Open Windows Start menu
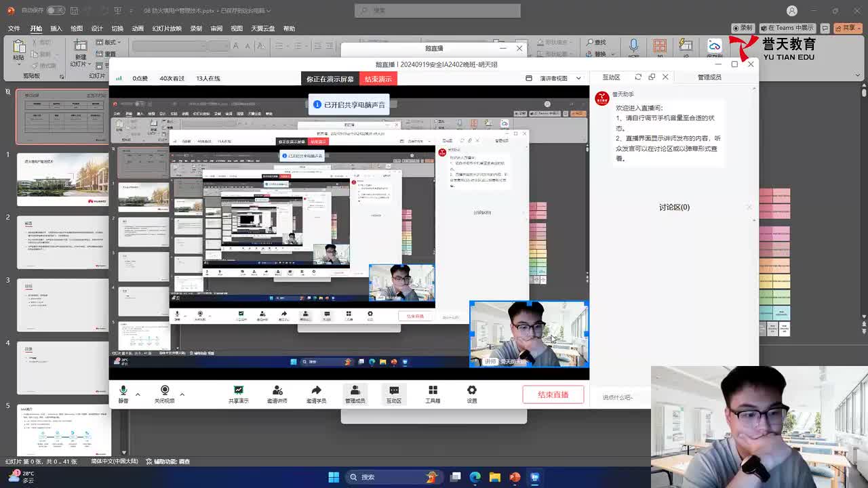868x488 pixels. click(334, 477)
